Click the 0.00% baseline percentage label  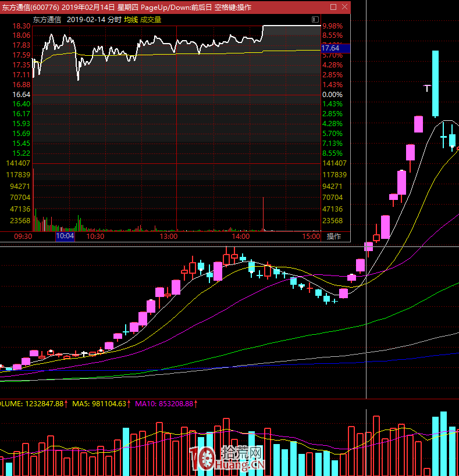coord(332,95)
